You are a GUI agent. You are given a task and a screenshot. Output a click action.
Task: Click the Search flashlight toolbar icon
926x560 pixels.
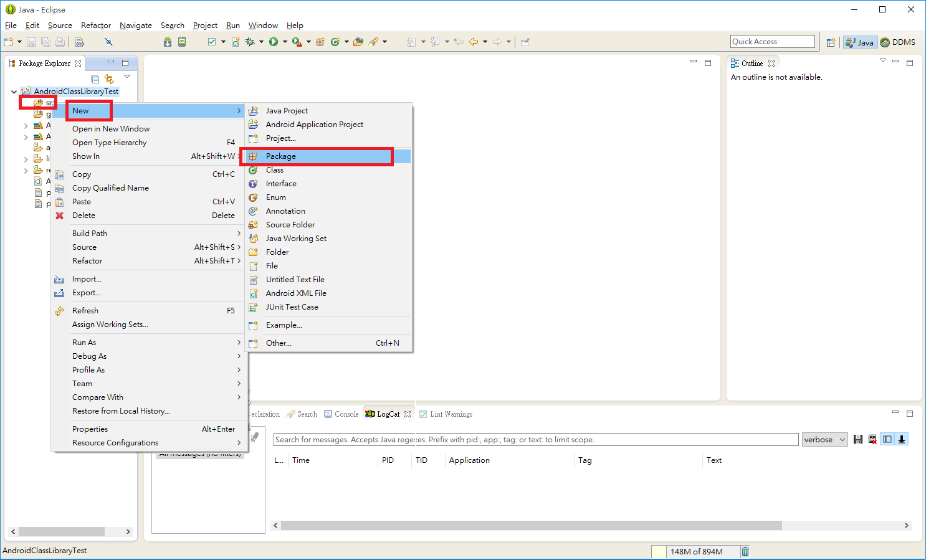point(373,42)
